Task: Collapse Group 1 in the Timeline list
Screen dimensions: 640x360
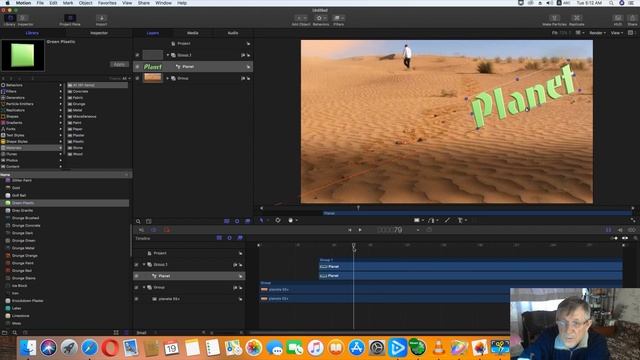Action: tap(144, 264)
